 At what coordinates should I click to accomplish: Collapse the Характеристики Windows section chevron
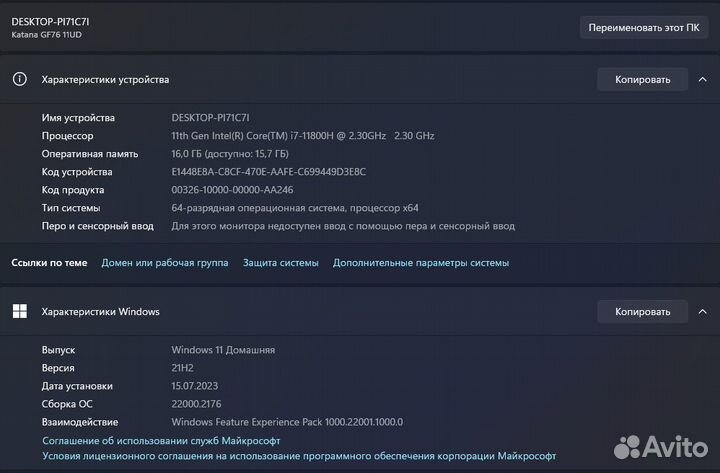click(703, 311)
